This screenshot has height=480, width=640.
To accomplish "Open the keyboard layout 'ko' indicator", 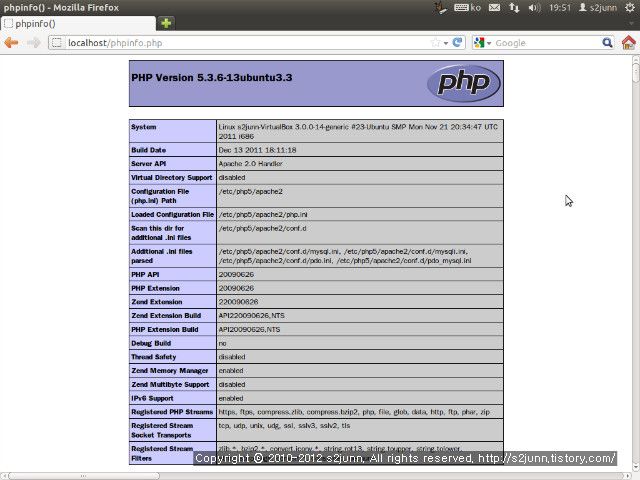I will [467, 7].
